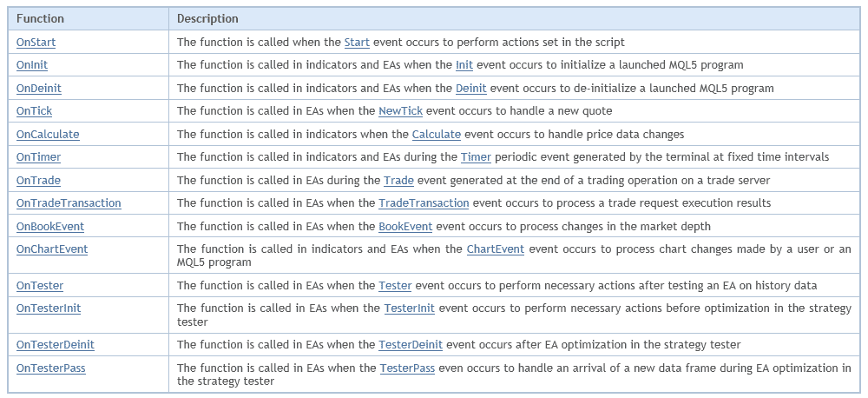Open the OnTesterInit function link
Screen dimensions: 868x398
pyautogui.click(x=49, y=308)
